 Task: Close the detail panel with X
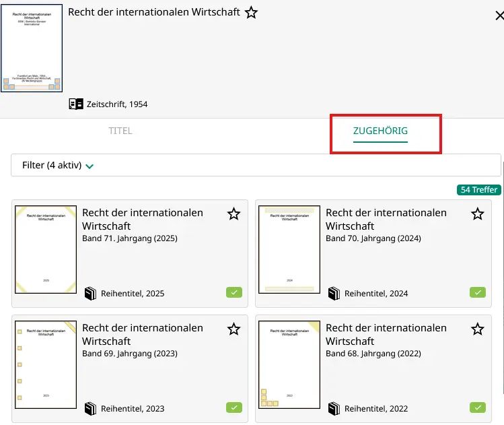click(499, 17)
